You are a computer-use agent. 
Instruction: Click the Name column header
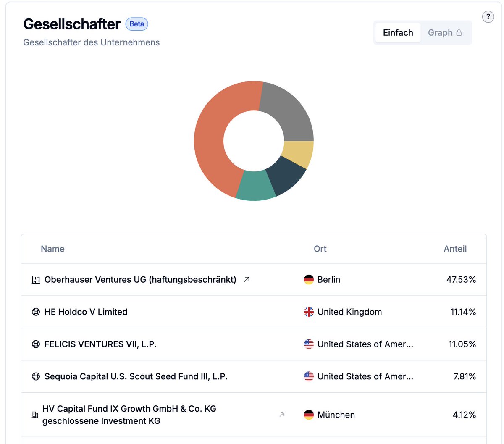(x=52, y=249)
